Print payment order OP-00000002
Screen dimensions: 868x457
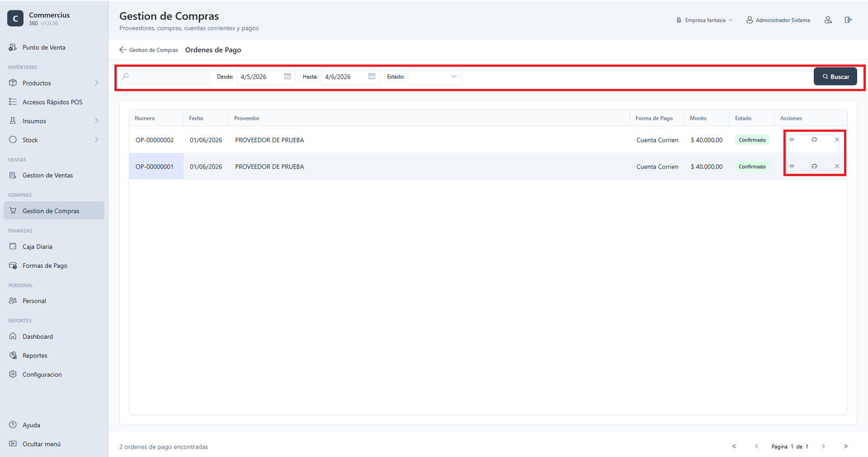(814, 140)
